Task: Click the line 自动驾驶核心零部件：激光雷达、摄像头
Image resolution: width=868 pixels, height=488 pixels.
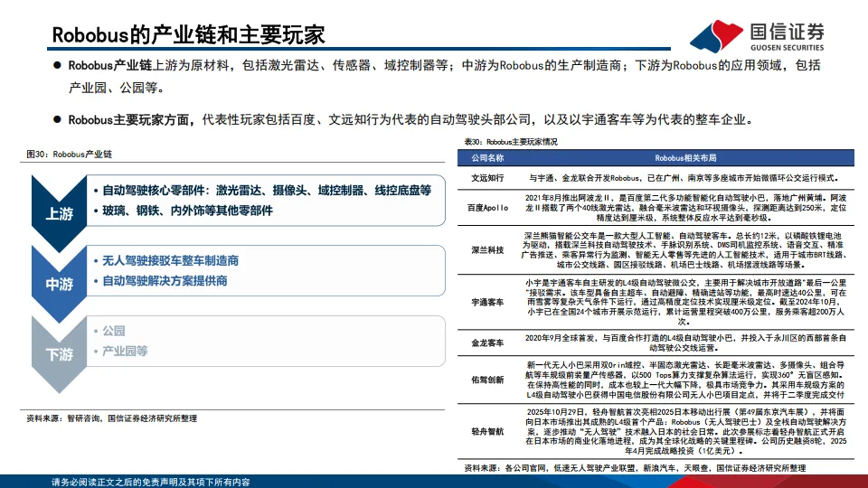Action: point(262,191)
